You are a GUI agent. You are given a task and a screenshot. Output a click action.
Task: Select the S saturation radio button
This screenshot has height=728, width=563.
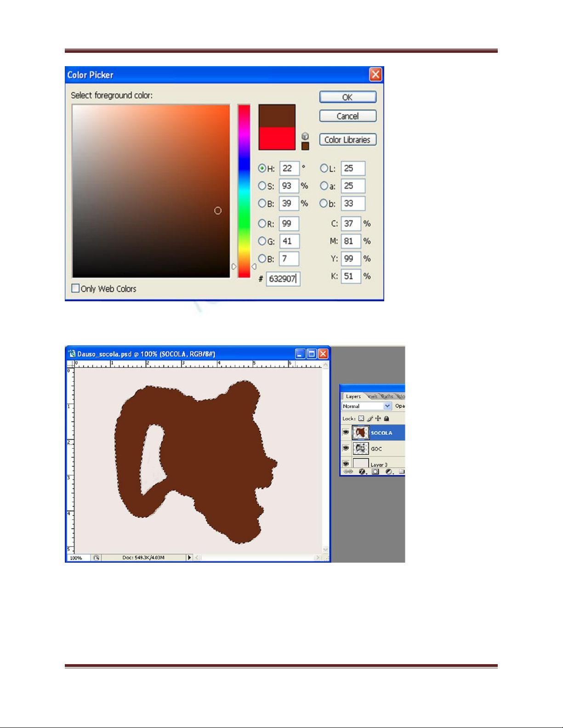pyautogui.click(x=262, y=186)
